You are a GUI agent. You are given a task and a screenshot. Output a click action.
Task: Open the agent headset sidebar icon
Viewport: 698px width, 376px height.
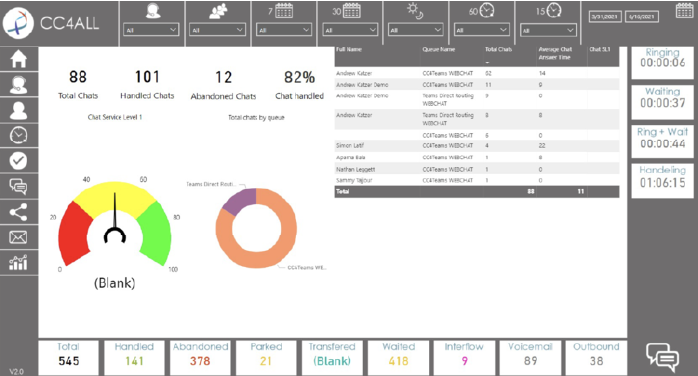click(19, 85)
